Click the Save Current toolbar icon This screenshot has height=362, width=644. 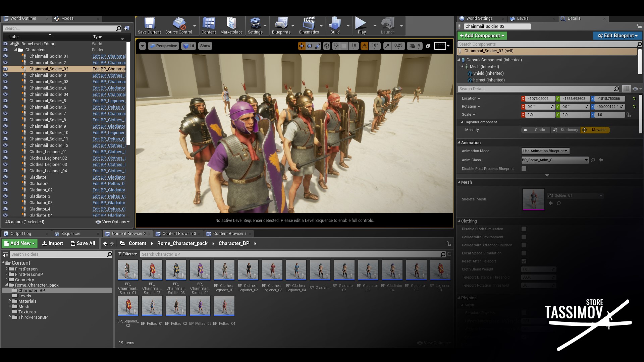[149, 25]
